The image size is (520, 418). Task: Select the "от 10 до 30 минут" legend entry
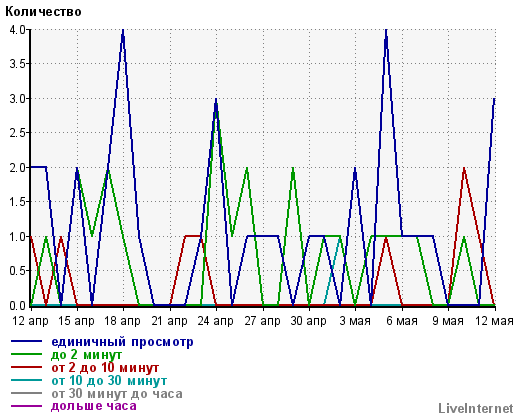109,380
